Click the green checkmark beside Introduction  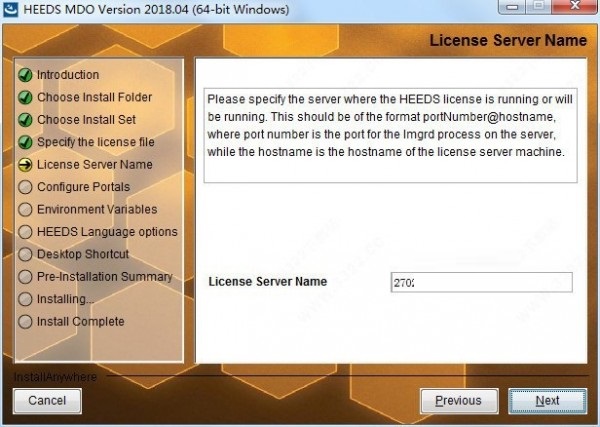[25, 75]
